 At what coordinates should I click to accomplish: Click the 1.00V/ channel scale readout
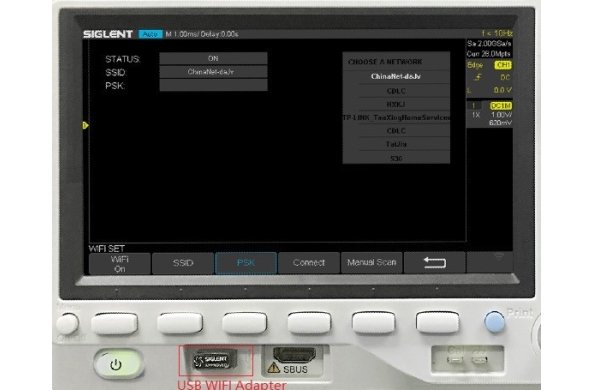[x=502, y=115]
